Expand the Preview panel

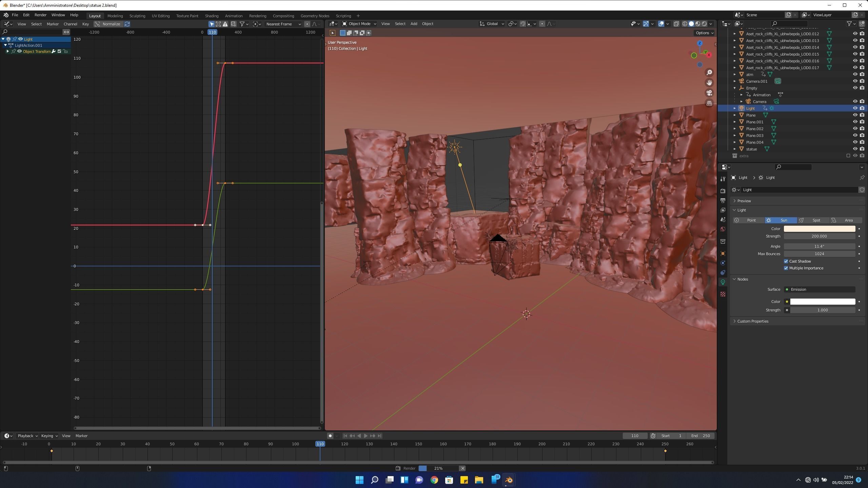(x=744, y=201)
